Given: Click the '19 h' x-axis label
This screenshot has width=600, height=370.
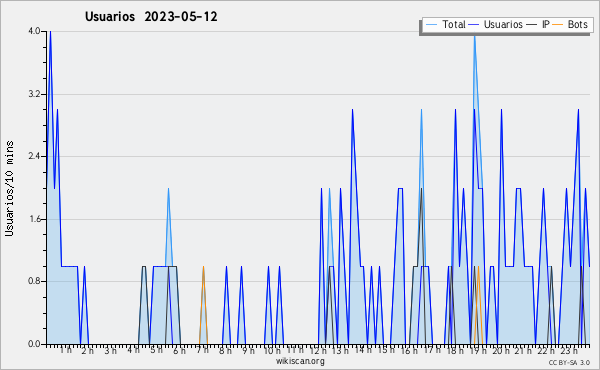Looking at the screenshot, I should coord(478,351).
